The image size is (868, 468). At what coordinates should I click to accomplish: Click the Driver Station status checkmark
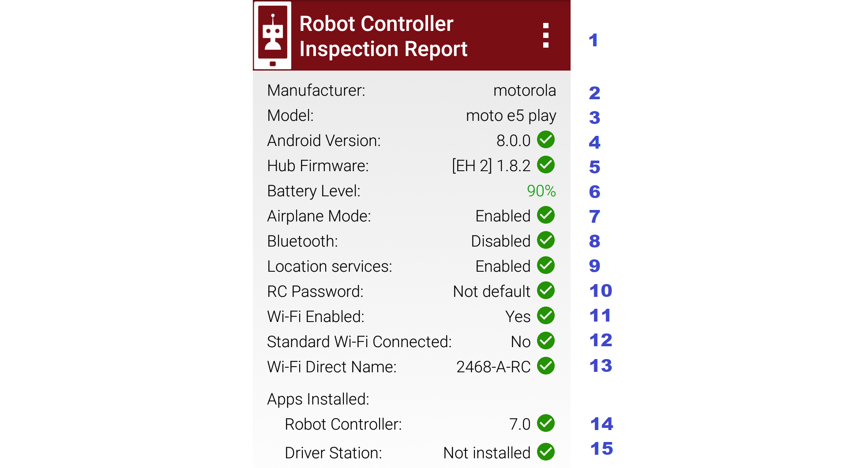point(546,452)
